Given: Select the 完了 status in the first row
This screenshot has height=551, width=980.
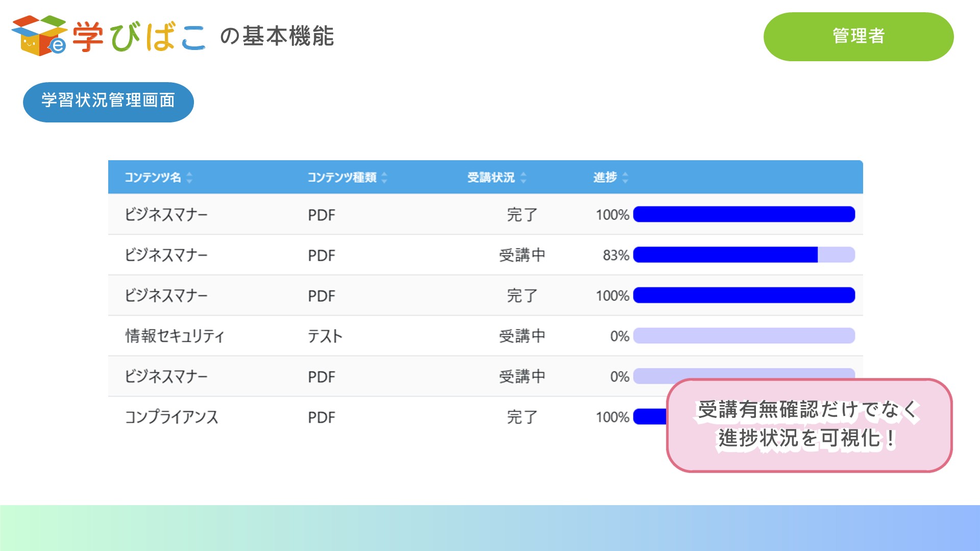Looking at the screenshot, I should coord(522,215).
